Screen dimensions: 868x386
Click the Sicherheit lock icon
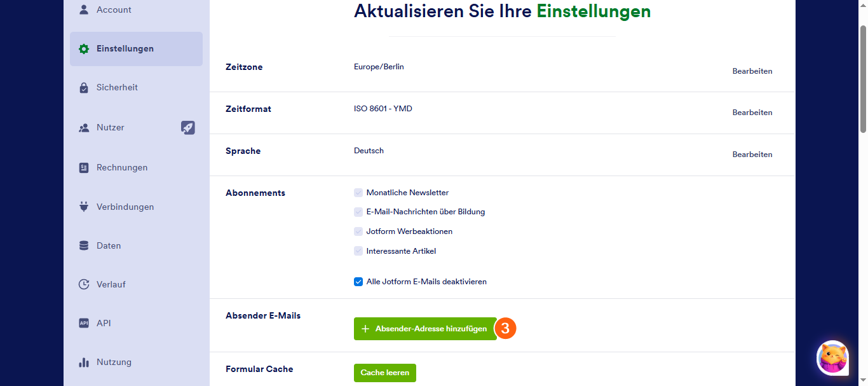[x=84, y=88]
